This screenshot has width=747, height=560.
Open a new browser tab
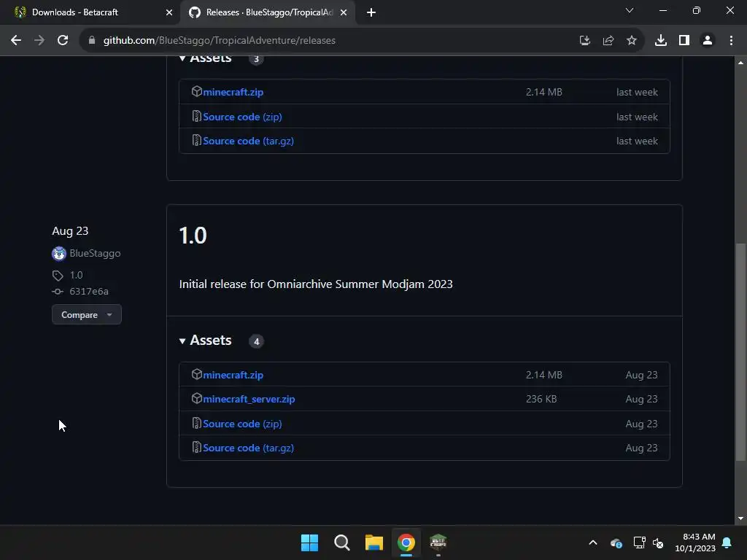click(371, 12)
